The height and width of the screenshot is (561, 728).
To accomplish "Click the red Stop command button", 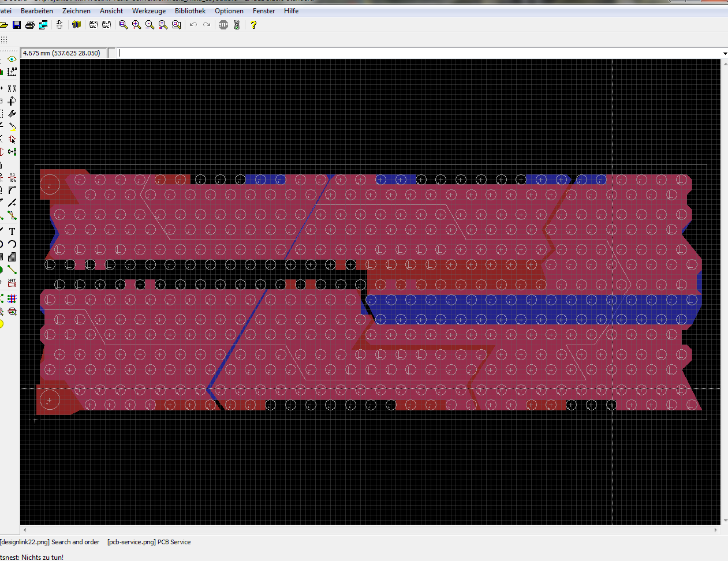I will [x=223, y=25].
